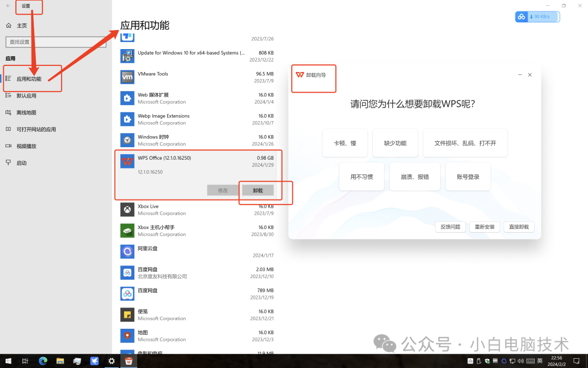Image resolution: width=588 pixels, height=368 pixels.
Task: Click the VMware Tools list icon
Action: pos(127,77)
